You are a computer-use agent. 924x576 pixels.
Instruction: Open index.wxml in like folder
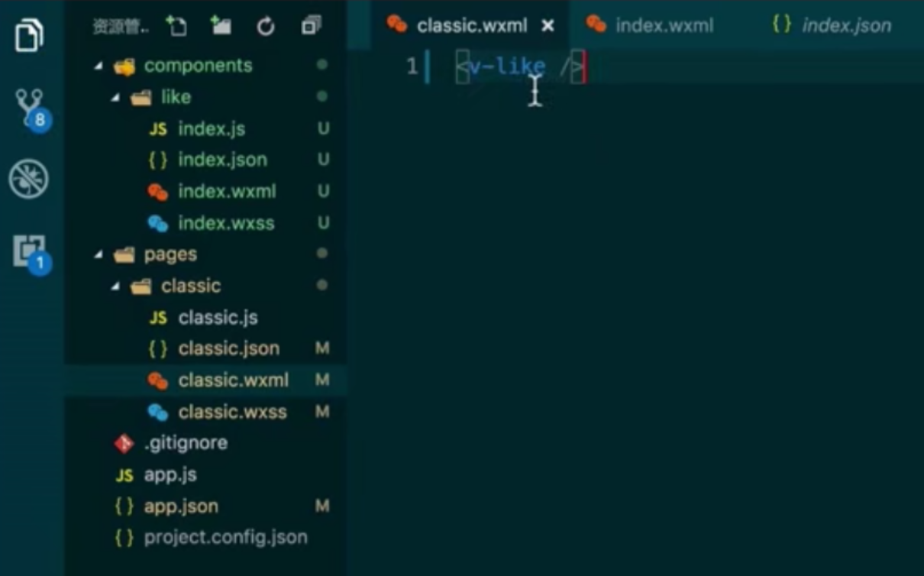(227, 192)
